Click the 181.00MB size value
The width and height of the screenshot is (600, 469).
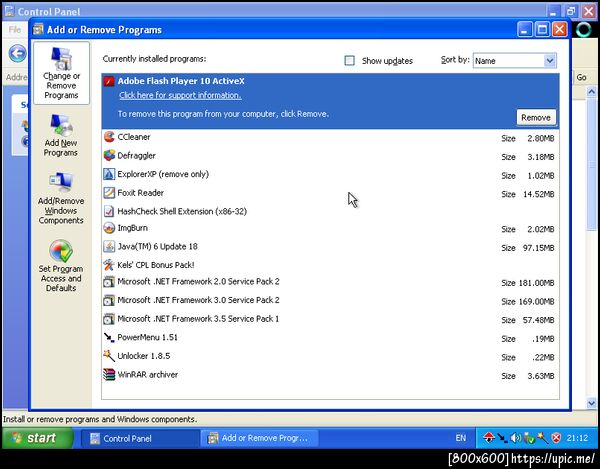click(536, 283)
